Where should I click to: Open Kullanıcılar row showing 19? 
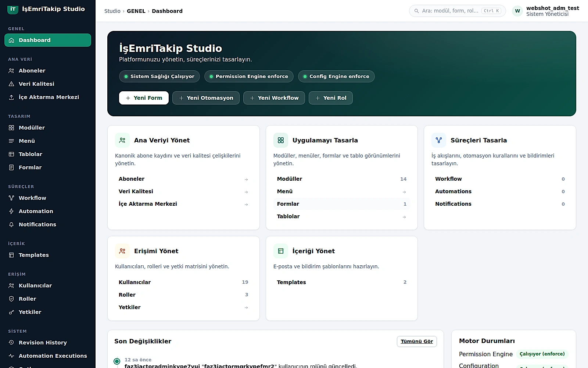click(183, 282)
